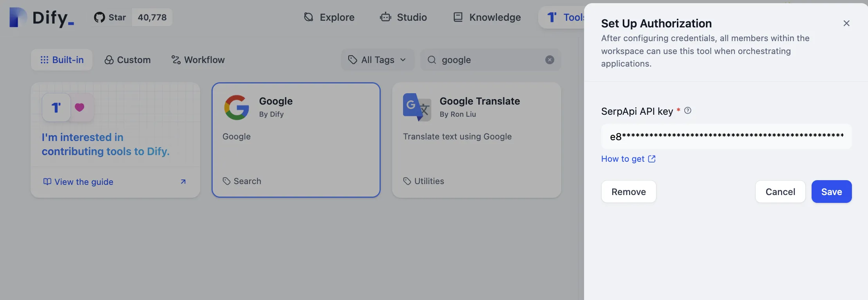
Task: Click the heart icon on contribute card
Action: pos(80,107)
